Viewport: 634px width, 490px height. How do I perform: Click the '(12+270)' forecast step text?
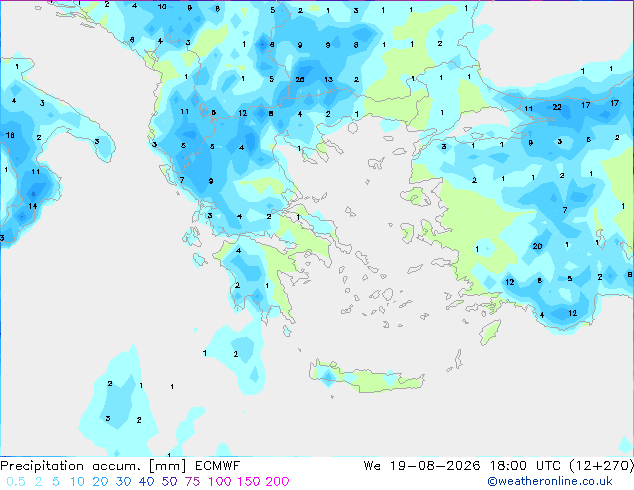pos(602,466)
